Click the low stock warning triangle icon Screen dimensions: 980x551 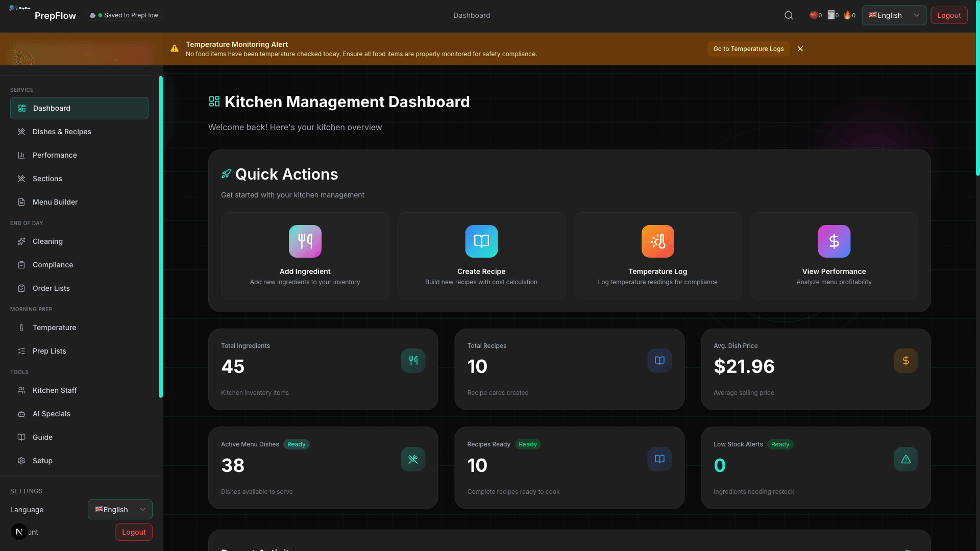point(905,459)
